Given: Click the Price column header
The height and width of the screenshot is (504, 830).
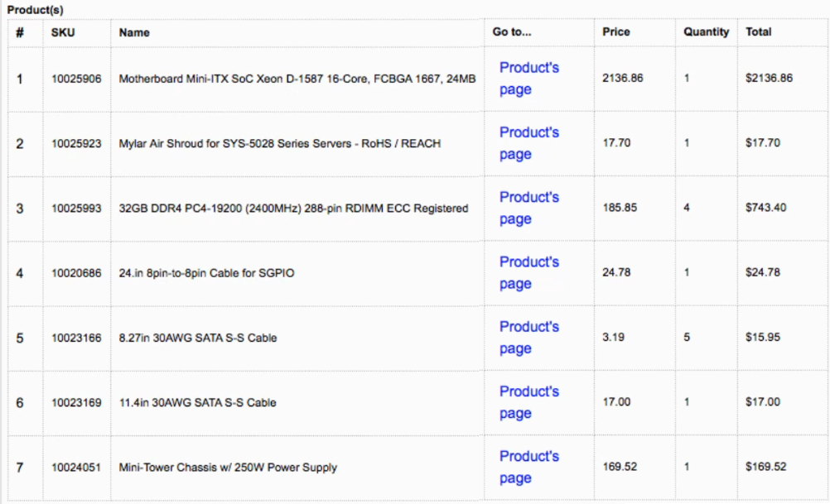Looking at the screenshot, I should (x=615, y=31).
